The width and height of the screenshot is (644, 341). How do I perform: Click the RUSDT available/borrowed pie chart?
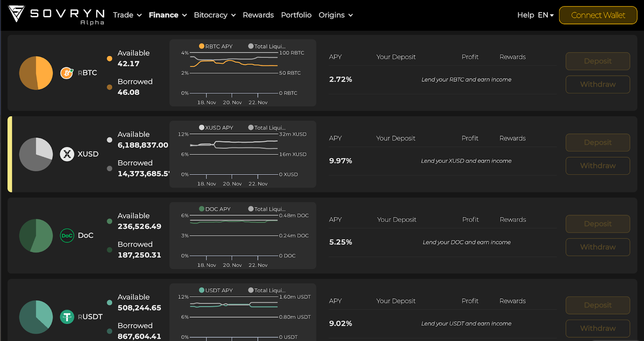point(36,317)
